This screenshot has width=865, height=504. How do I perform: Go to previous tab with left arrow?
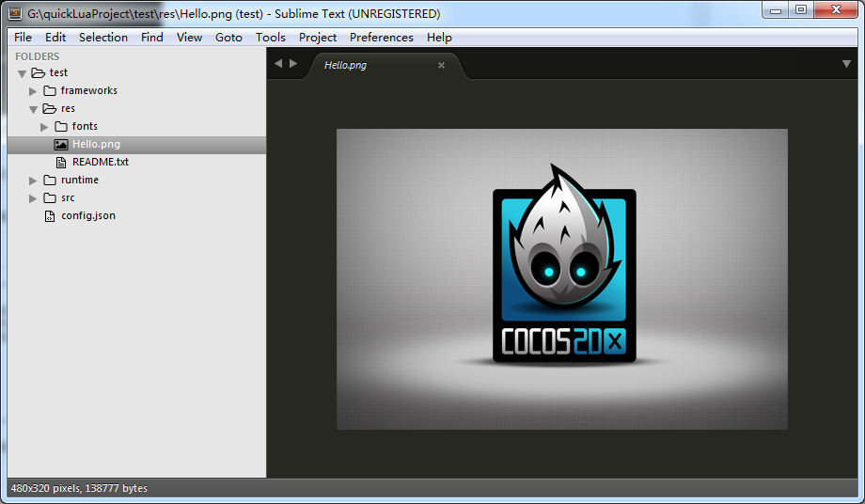(278, 63)
